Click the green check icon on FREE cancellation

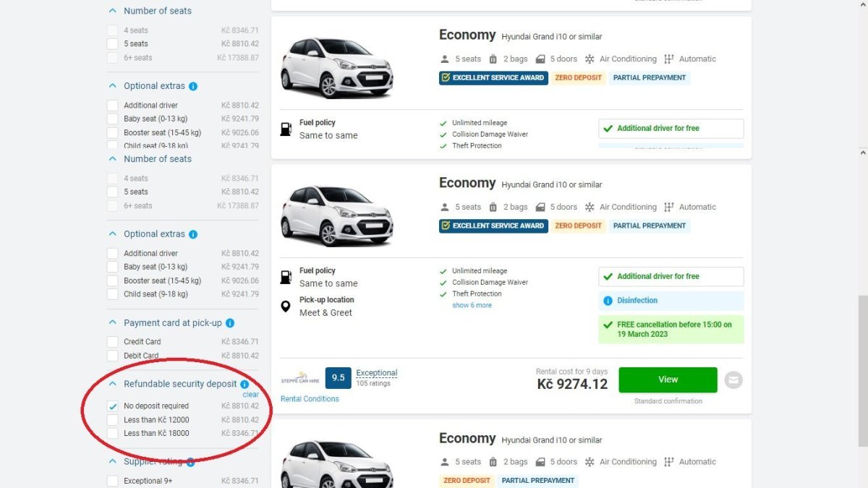(x=608, y=325)
